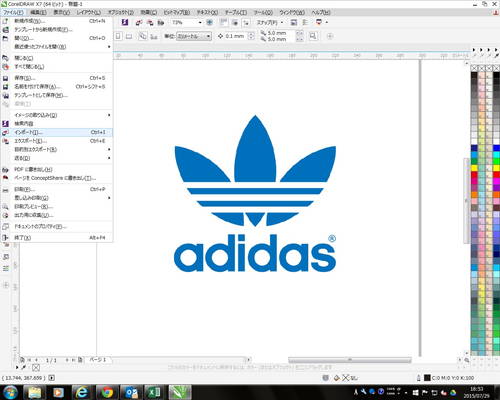500x400 pixels.
Task: Open Windows Explorer from the taskbar
Action: [35, 392]
